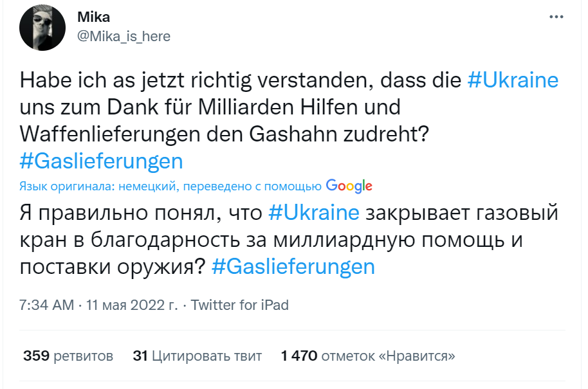Open the tweet's more options menu

556,17
